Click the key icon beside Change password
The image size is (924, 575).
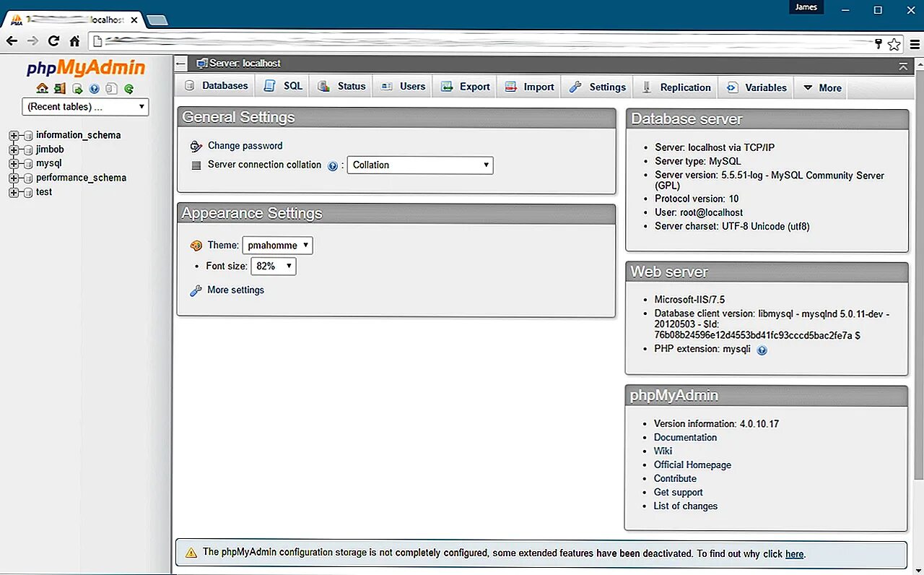point(196,146)
